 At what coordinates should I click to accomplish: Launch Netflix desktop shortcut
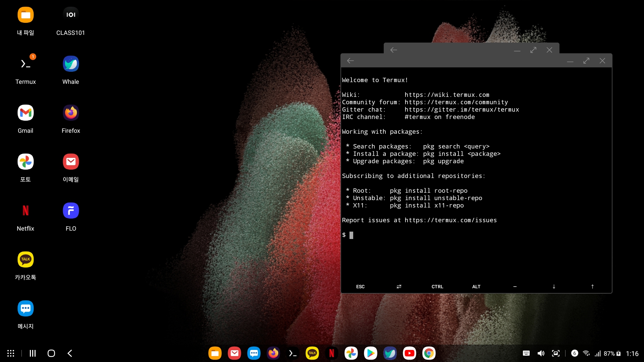pyautogui.click(x=25, y=210)
